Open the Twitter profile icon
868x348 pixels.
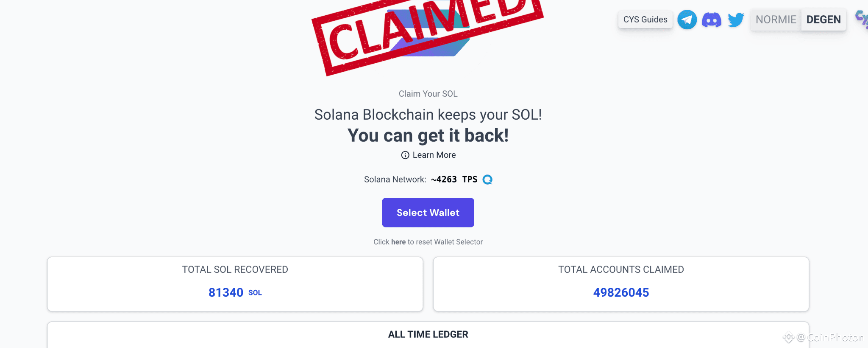click(x=736, y=20)
